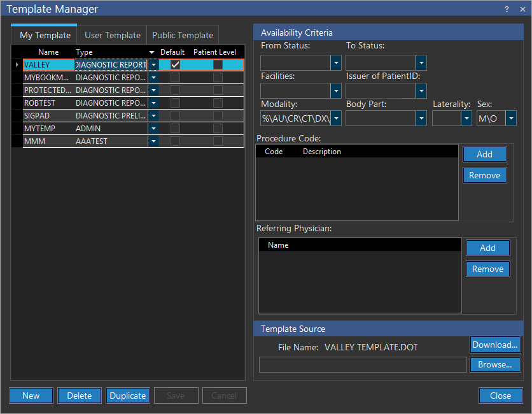Check Default box for MYBOOKM template
Viewport: 532px width, 414px height.
(x=175, y=78)
